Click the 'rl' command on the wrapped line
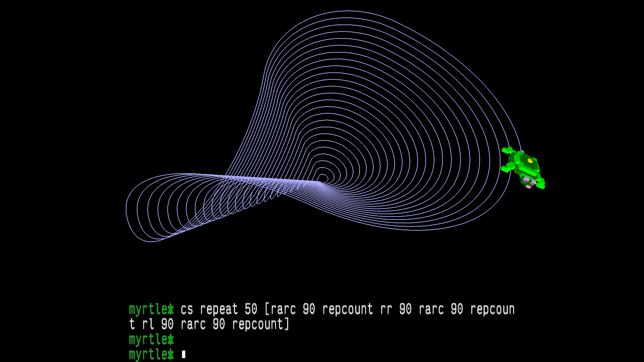 click(148, 324)
